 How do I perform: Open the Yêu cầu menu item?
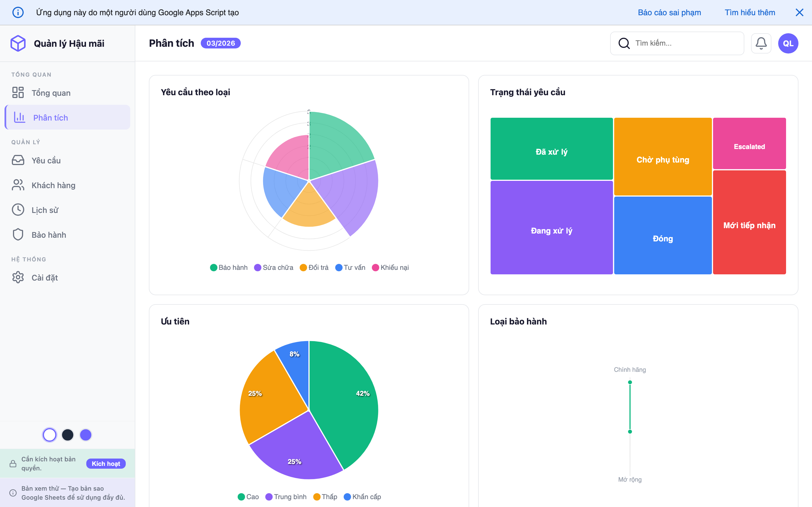coord(46,161)
